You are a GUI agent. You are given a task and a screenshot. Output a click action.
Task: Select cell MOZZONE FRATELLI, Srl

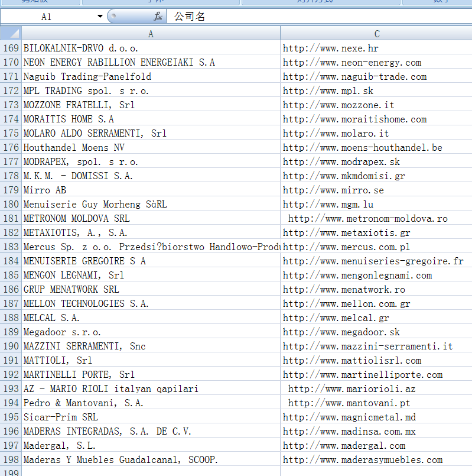point(151,105)
